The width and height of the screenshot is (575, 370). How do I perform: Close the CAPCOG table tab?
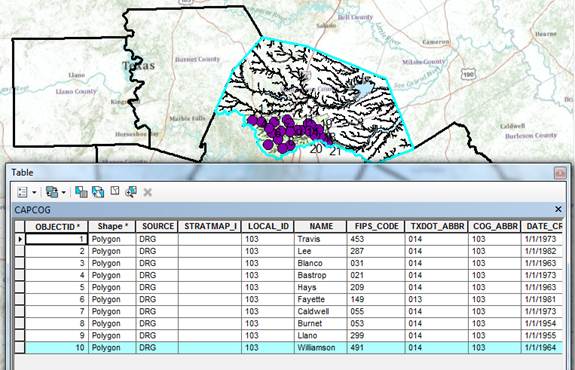click(x=558, y=209)
